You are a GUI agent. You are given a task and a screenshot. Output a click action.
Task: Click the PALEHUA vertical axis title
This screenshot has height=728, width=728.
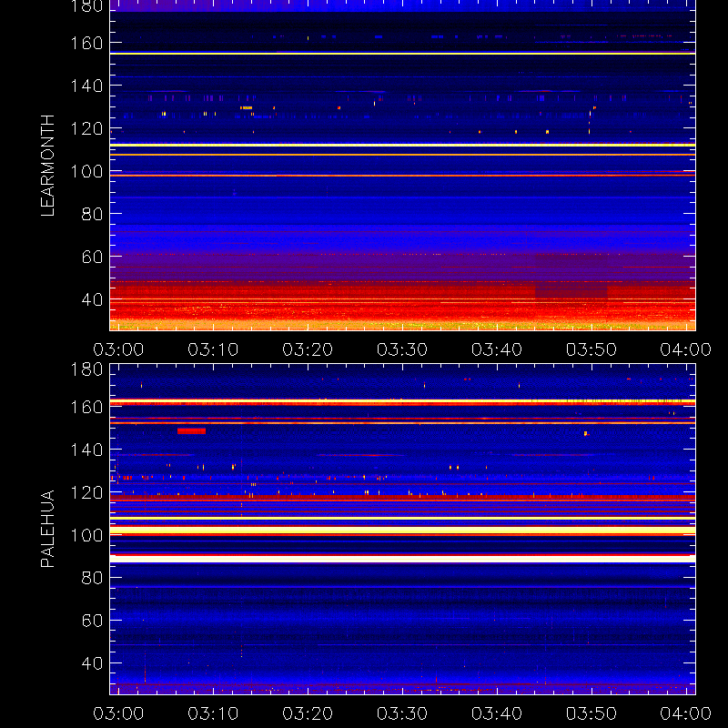47,529
